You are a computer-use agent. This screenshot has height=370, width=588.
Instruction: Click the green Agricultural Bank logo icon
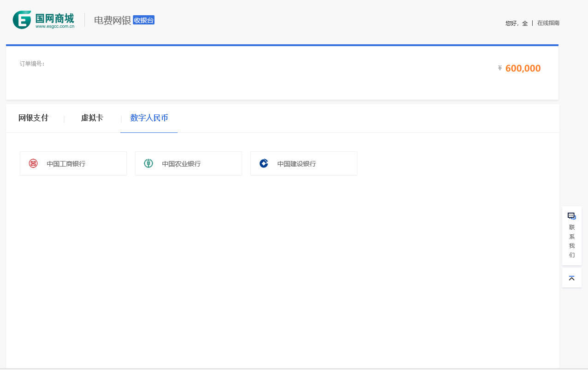pyautogui.click(x=148, y=163)
